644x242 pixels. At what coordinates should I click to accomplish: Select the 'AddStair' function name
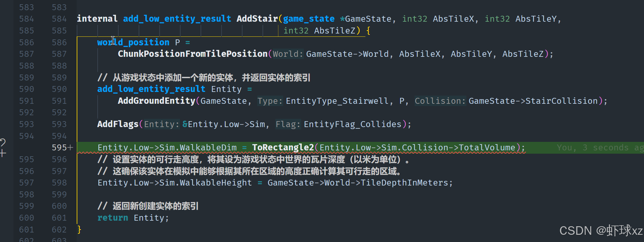click(257, 19)
